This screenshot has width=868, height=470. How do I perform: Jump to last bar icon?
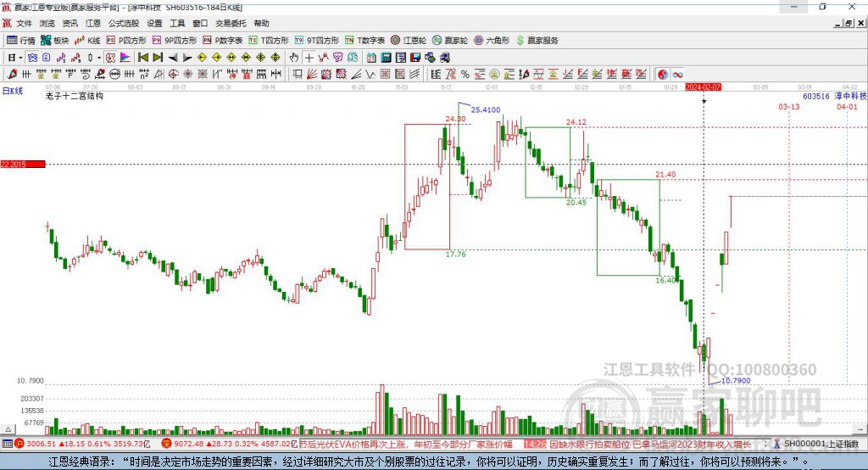coord(158,58)
